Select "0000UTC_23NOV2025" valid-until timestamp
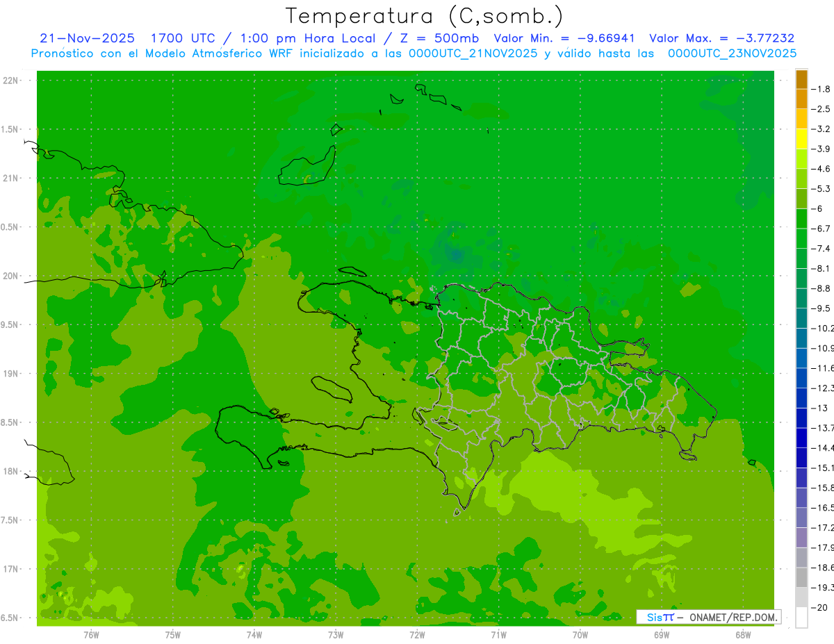This screenshot has height=644, width=834. (x=732, y=53)
